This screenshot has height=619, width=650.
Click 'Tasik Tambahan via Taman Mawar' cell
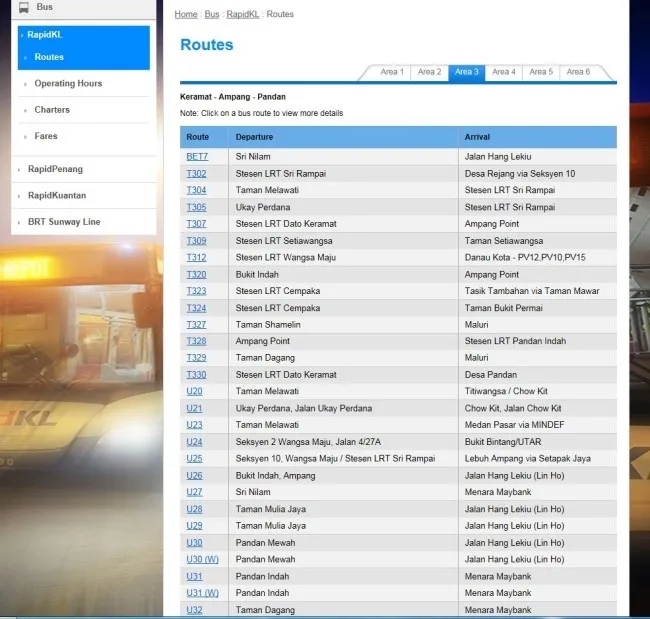(x=532, y=291)
